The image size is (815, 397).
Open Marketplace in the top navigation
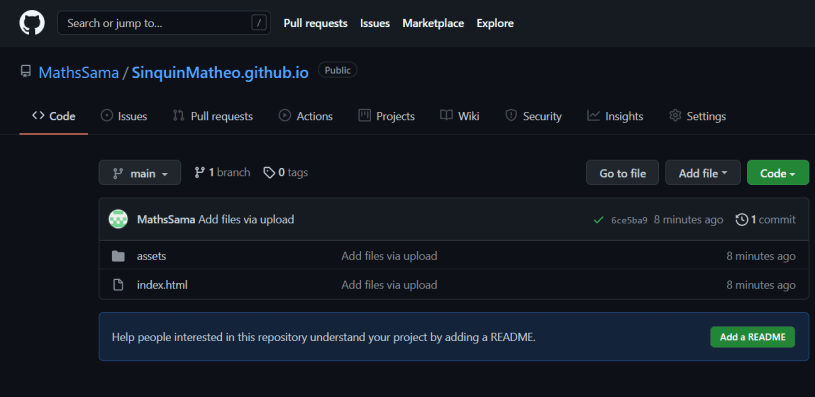tap(433, 23)
